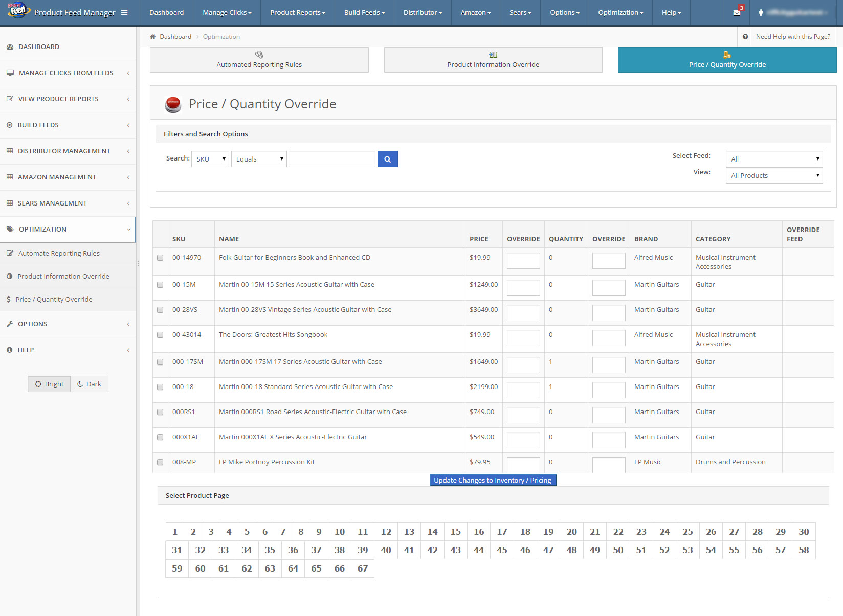The height and width of the screenshot is (616, 843).
Task: Switch to Price / Quantity Override tab
Action: tap(727, 60)
